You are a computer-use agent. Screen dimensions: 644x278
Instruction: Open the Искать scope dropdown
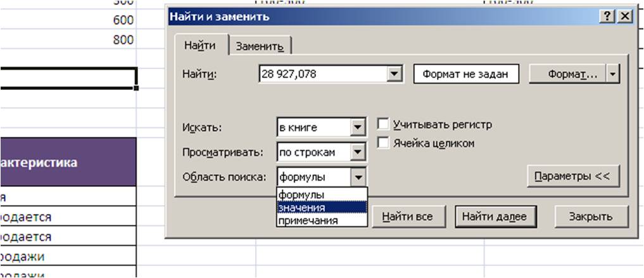coord(359,127)
